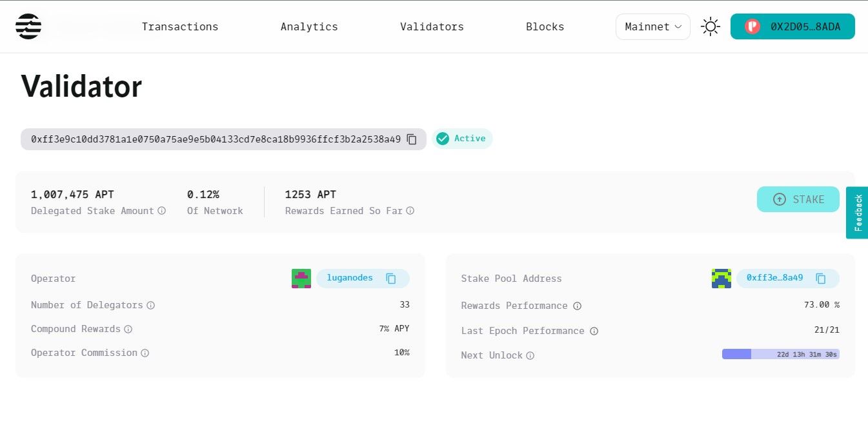Toggle the light/dark theme sun icon

711,26
